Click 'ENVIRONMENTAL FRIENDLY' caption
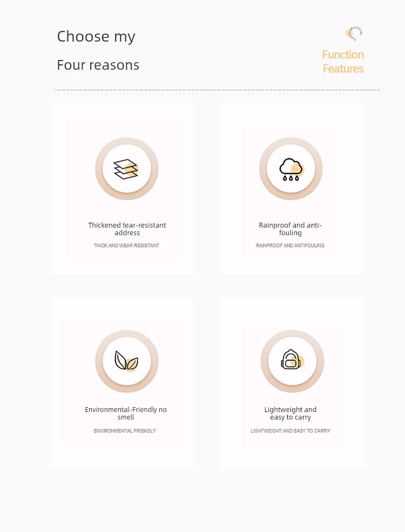Viewport: 405px width, 532px height. (x=125, y=430)
